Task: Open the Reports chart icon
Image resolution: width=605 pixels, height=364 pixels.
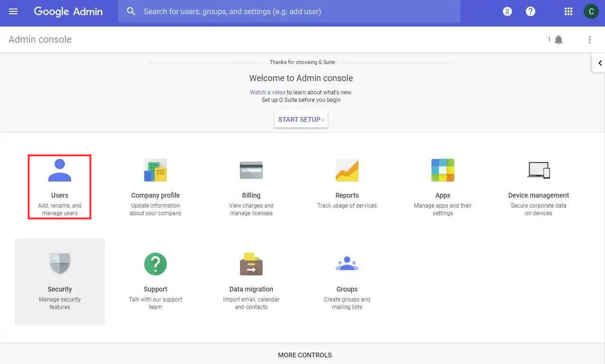Action: (347, 171)
